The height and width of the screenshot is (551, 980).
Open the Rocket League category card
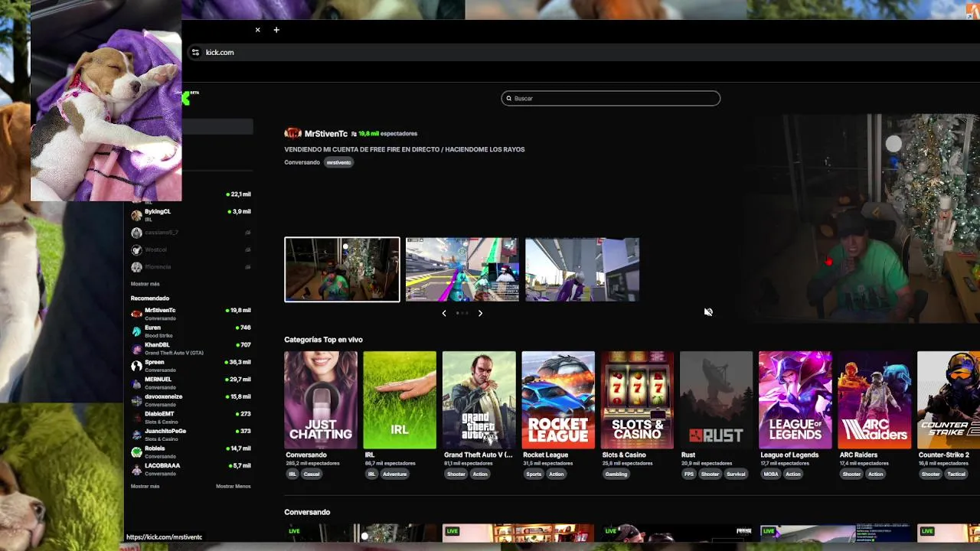[x=558, y=399]
